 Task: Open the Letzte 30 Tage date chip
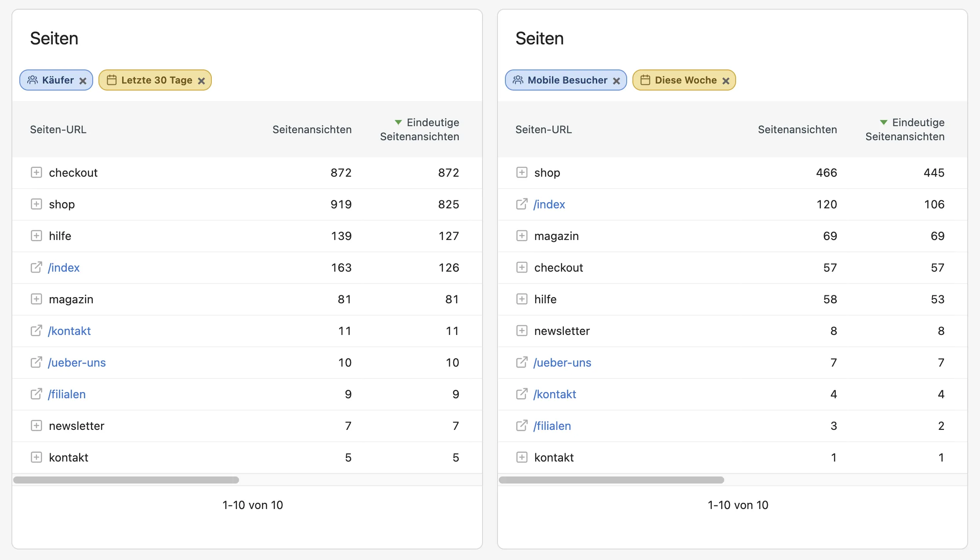click(155, 80)
